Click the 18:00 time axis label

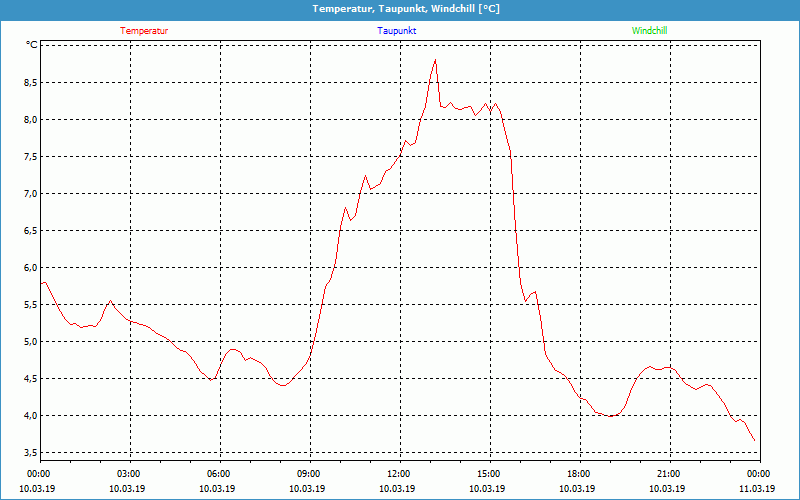(578, 473)
